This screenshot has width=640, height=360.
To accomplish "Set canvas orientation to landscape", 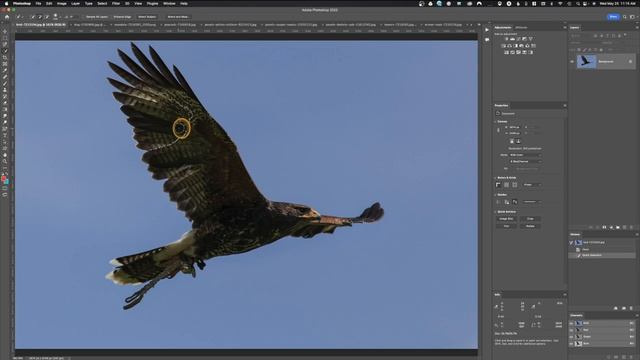I will pos(518,141).
